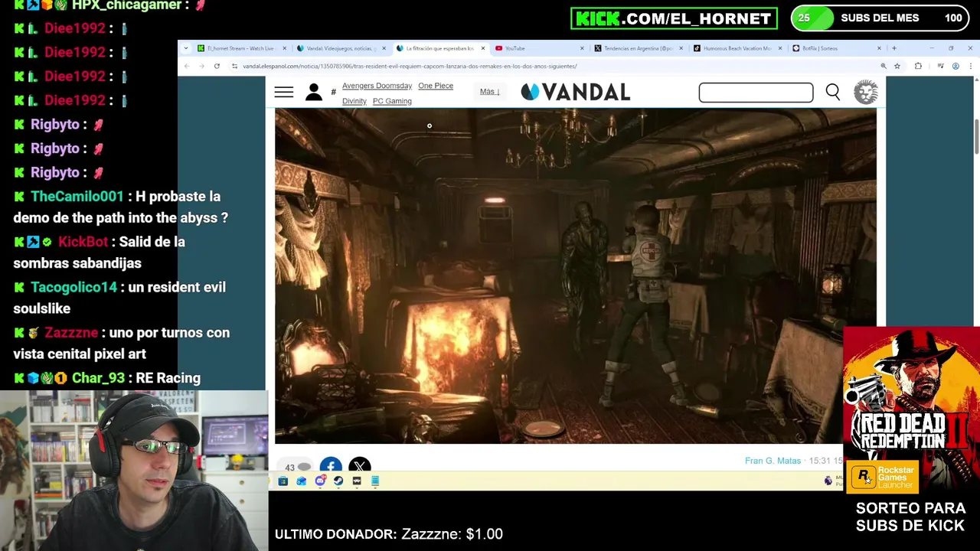Click the SORTEO PARA SUBS DE KICK text
Screen dimensions: 980x551
(910, 517)
